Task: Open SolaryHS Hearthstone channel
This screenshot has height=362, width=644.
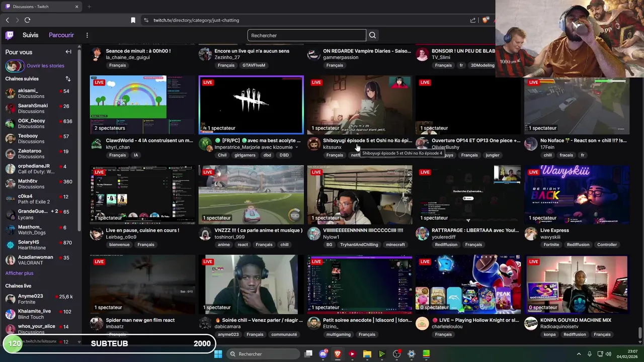Action: (x=40, y=245)
